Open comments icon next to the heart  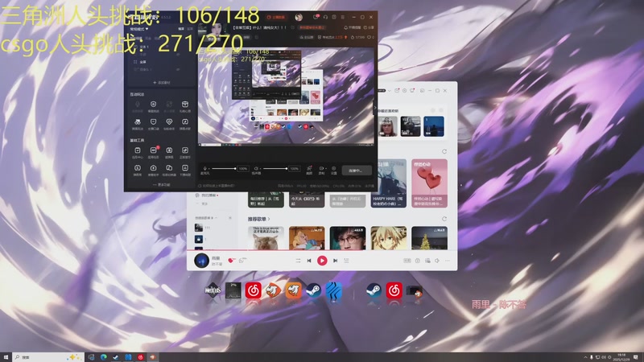tap(242, 260)
